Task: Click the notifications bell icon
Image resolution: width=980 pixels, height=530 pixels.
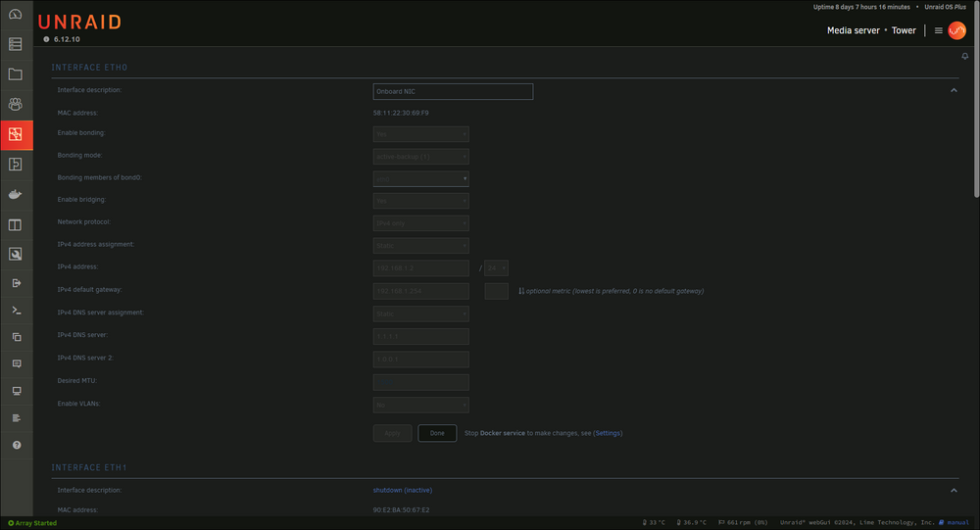Action: [964, 56]
